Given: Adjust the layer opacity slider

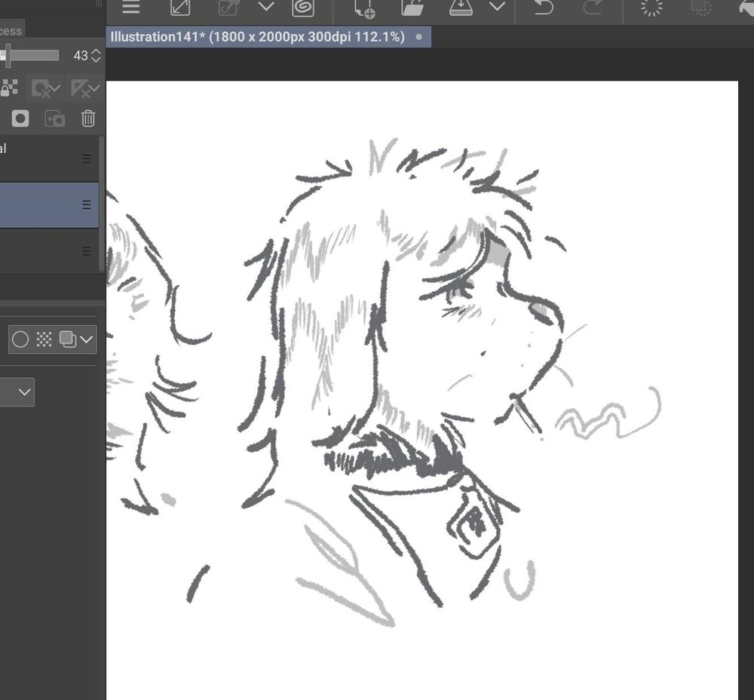Looking at the screenshot, I should point(29,55).
